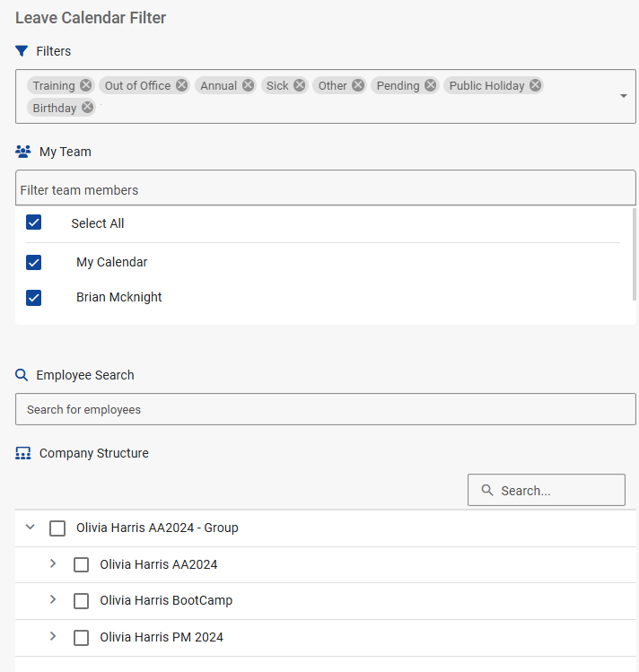Collapse Olivia Harris AA2024 - Group node
639x672 pixels.
[31, 528]
